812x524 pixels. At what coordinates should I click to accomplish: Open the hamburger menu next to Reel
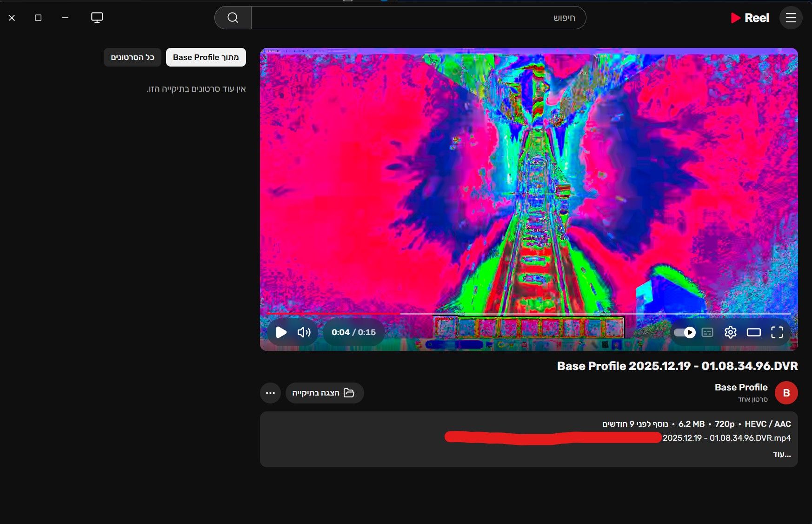(x=791, y=18)
